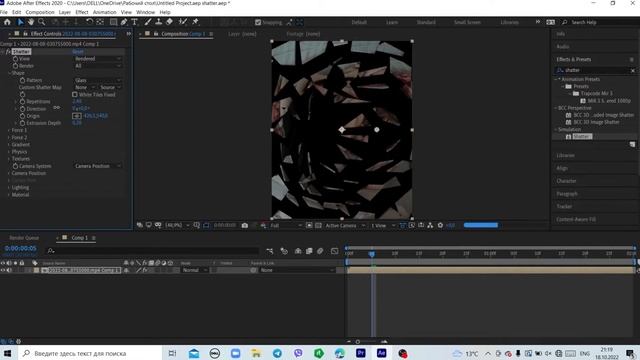The width and height of the screenshot is (640, 360).
Task: Click the Frame Blending icon in timeline
Action: click(x=309, y=251)
